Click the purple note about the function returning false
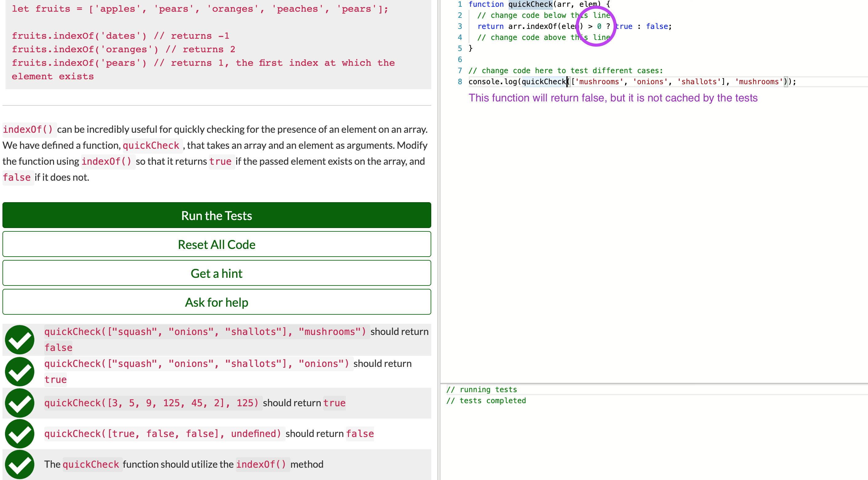 613,98
